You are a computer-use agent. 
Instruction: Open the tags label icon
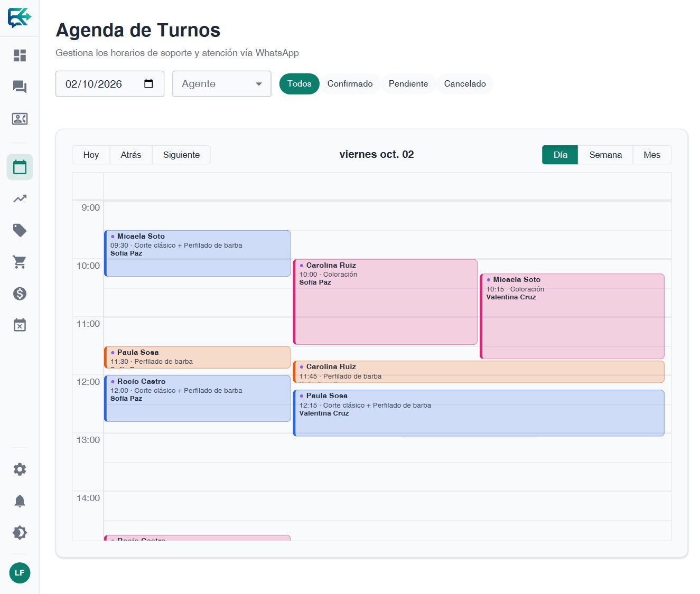pyautogui.click(x=20, y=230)
